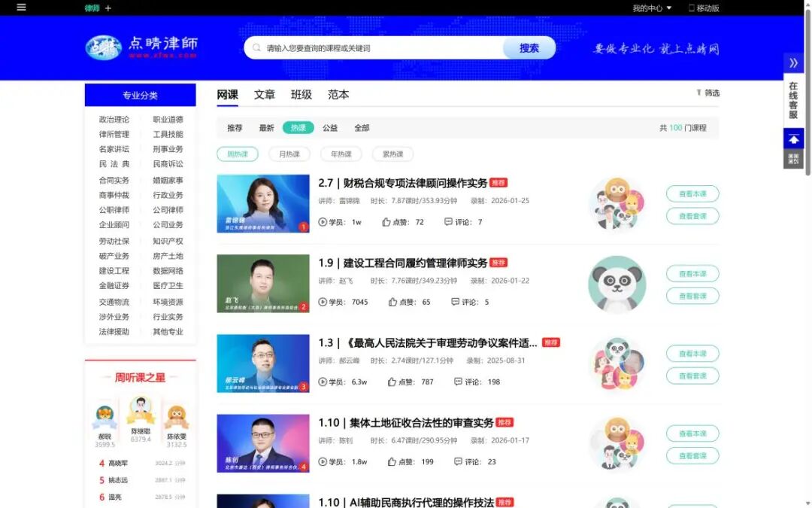The image size is (812, 508).
Task: Click the 搜索 search button
Action: [529, 47]
